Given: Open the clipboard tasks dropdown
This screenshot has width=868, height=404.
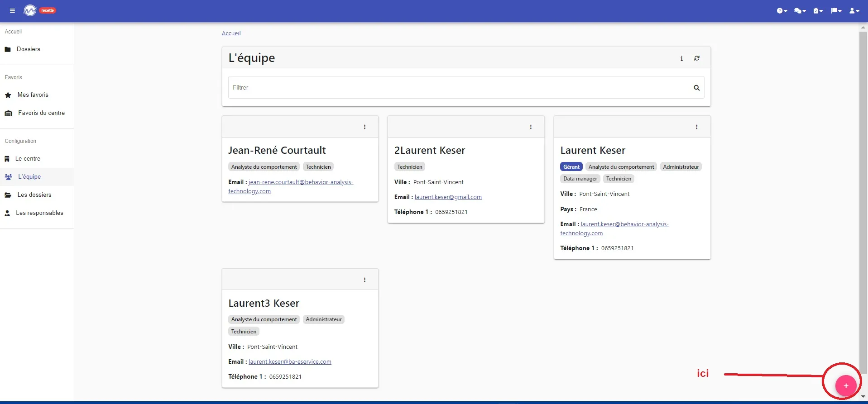Looking at the screenshot, I should (818, 10).
